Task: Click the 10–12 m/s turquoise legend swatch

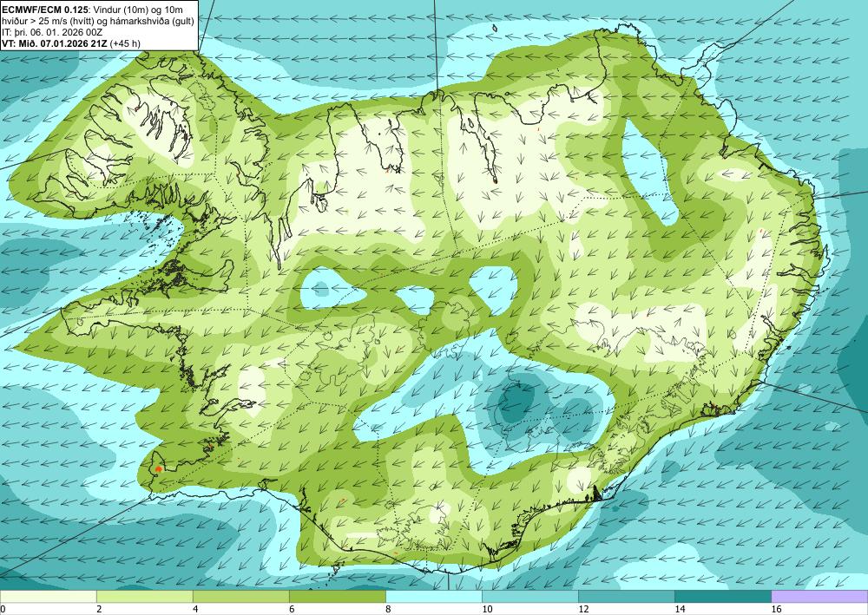Action: 529,596
